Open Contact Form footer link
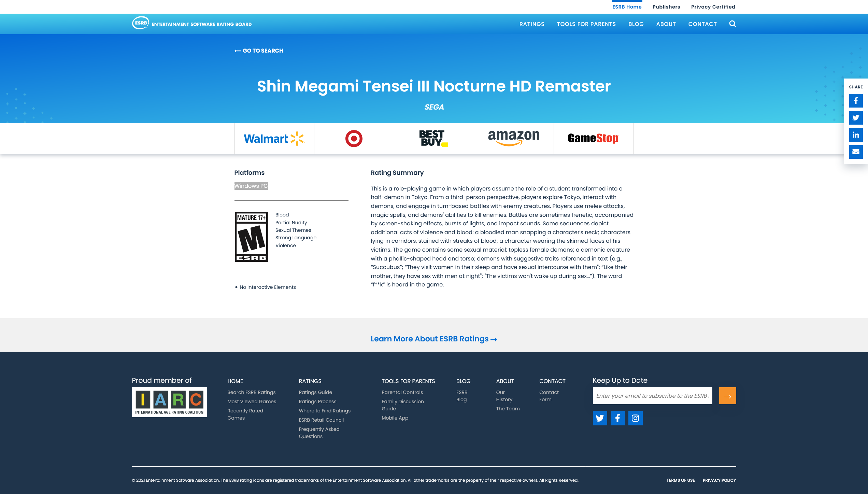 pyautogui.click(x=549, y=396)
